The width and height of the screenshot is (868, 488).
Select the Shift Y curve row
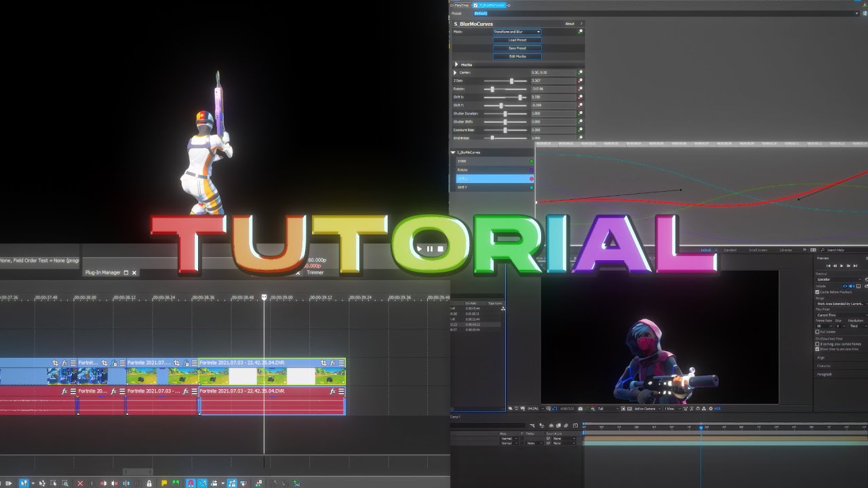(x=495, y=187)
